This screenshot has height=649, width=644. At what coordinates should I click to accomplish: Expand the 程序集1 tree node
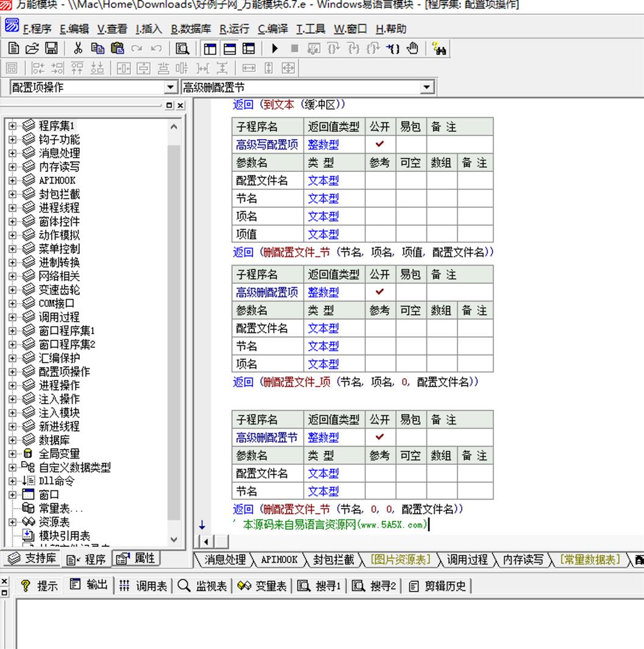tap(12, 126)
